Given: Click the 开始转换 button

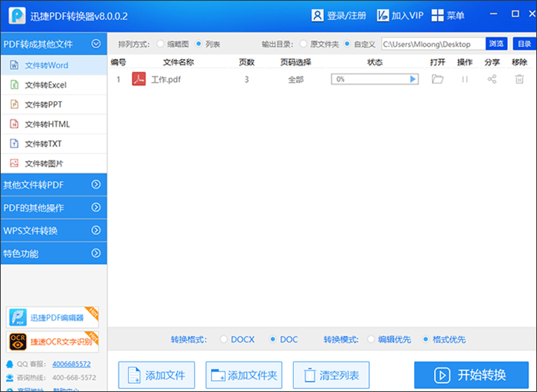Looking at the screenshot, I should coord(471,375).
